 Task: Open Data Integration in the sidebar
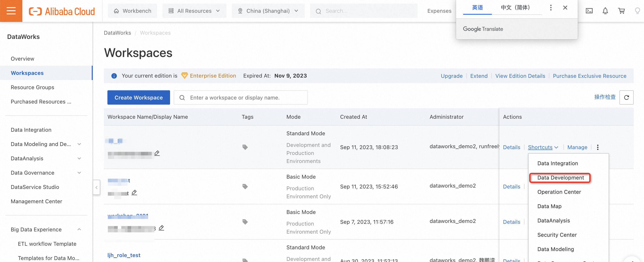(31, 130)
